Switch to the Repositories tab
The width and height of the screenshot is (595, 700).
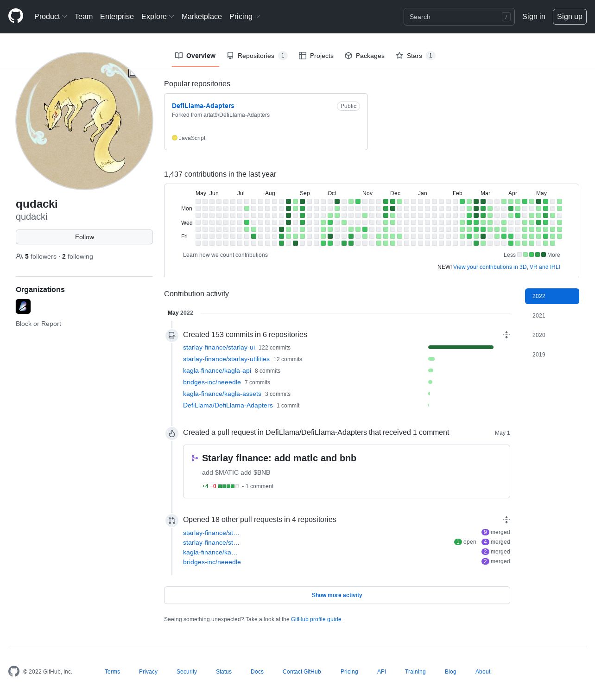[257, 56]
